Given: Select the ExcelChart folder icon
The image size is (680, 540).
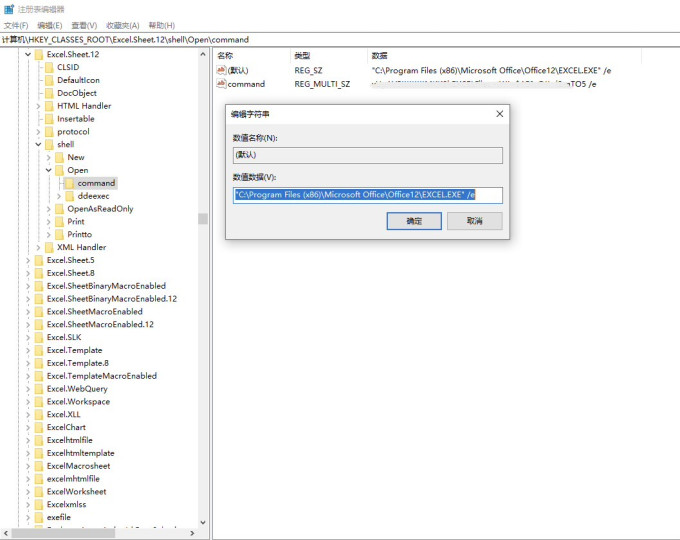Looking at the screenshot, I should pos(39,428).
